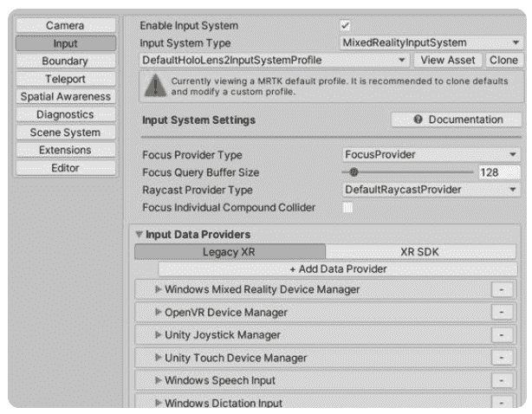Click the Focus Query Buffer Size value field
The image size is (532, 414).
coord(499,172)
